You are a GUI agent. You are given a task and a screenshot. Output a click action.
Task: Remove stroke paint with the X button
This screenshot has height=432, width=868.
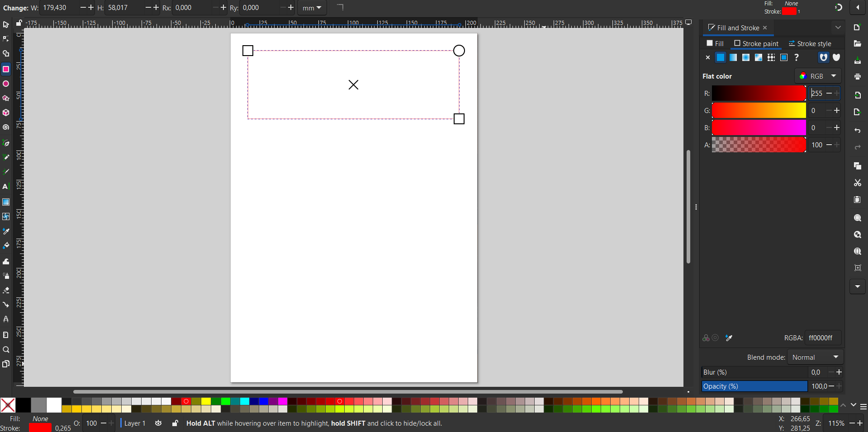click(708, 57)
